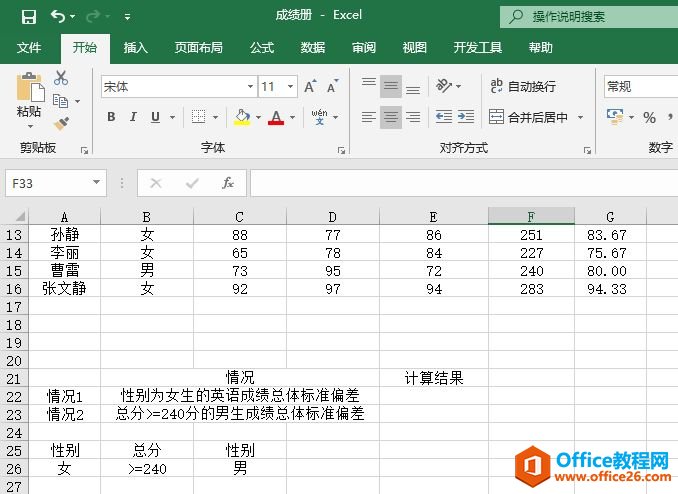Click the wén phonetic guide icon

pos(320,117)
